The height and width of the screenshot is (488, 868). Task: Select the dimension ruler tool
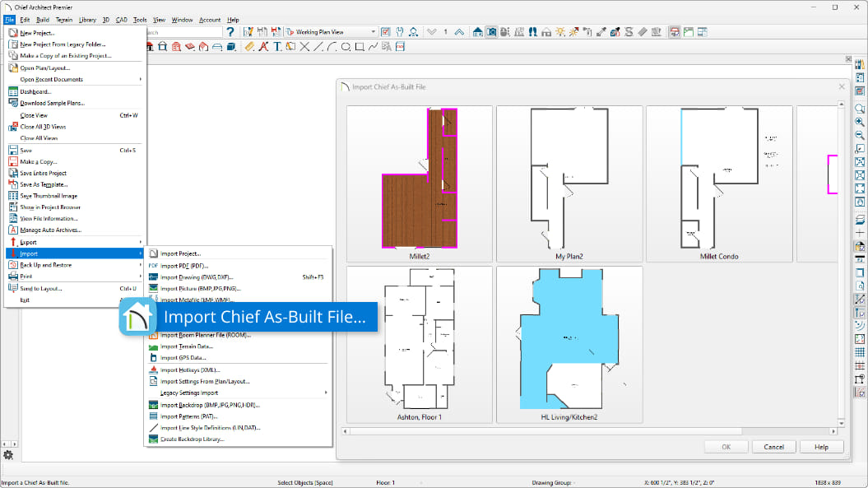[x=249, y=47]
